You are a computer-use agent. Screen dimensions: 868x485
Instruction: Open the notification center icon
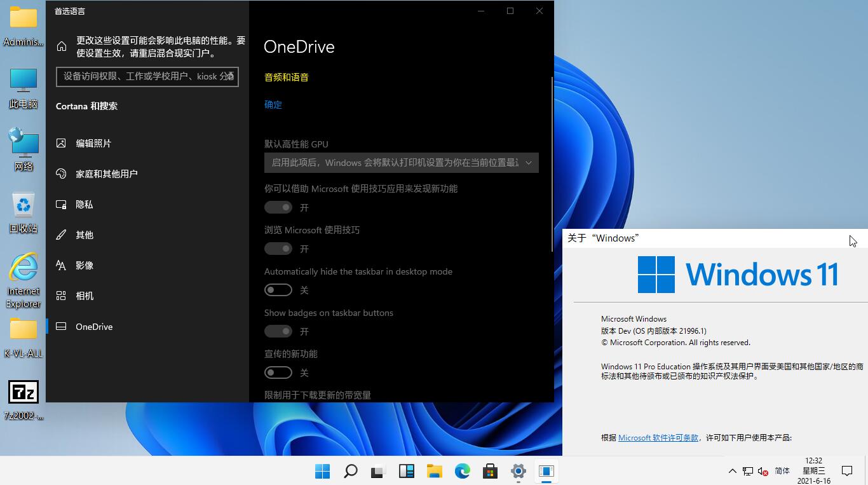847,471
